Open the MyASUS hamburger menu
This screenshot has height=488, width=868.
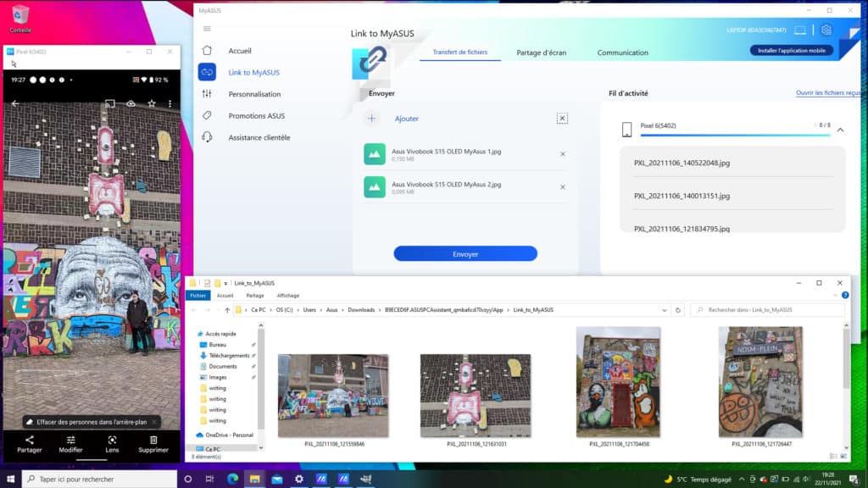[x=207, y=29]
